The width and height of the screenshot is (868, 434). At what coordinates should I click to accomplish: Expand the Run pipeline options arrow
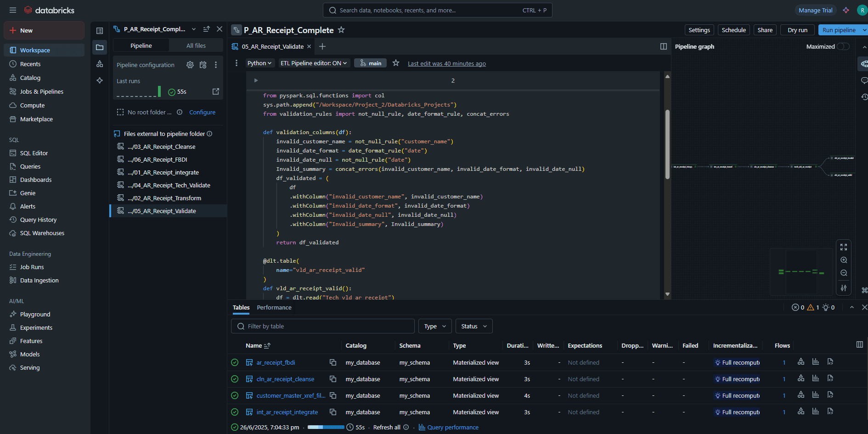pyautogui.click(x=864, y=30)
